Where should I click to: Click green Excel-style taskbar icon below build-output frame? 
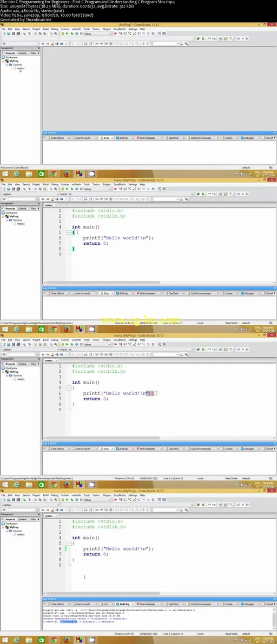pyautogui.click(x=42, y=640)
